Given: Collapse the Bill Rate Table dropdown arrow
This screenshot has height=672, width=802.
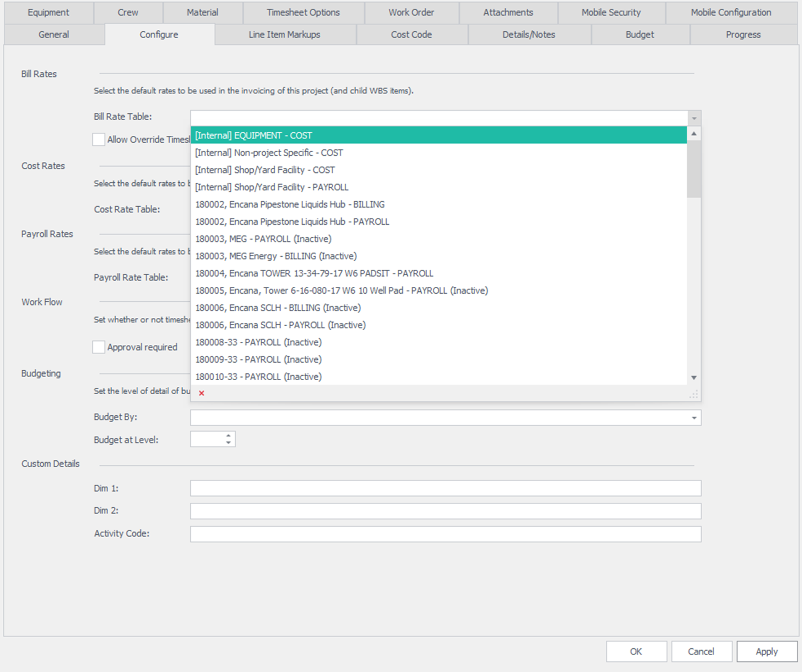Looking at the screenshot, I should pyautogui.click(x=694, y=118).
